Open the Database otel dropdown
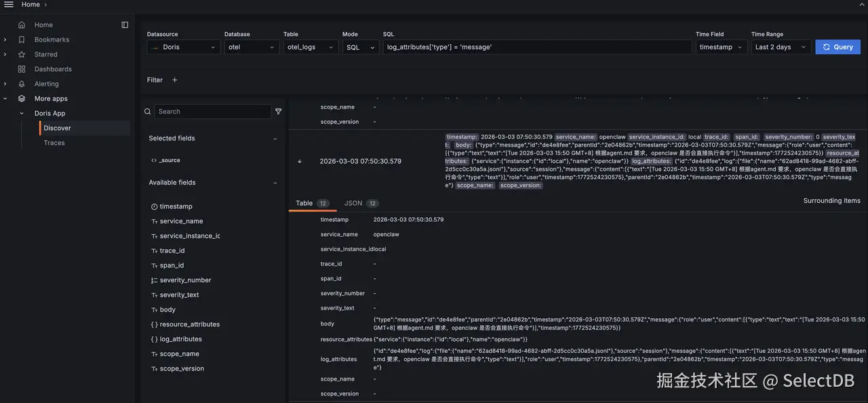868x403 pixels. [252, 47]
